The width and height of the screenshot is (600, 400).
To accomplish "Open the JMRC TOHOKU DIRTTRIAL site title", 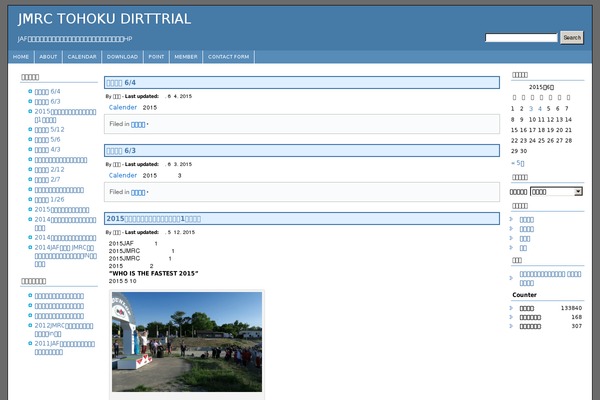I will tap(104, 19).
